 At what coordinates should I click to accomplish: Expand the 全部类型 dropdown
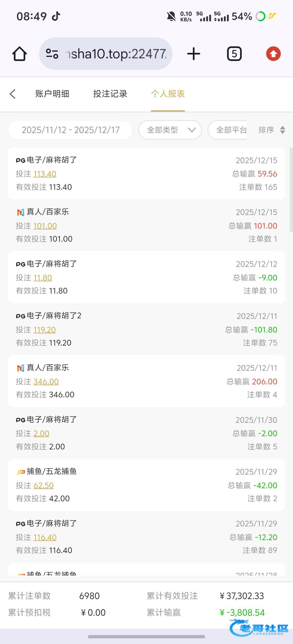coord(170,130)
